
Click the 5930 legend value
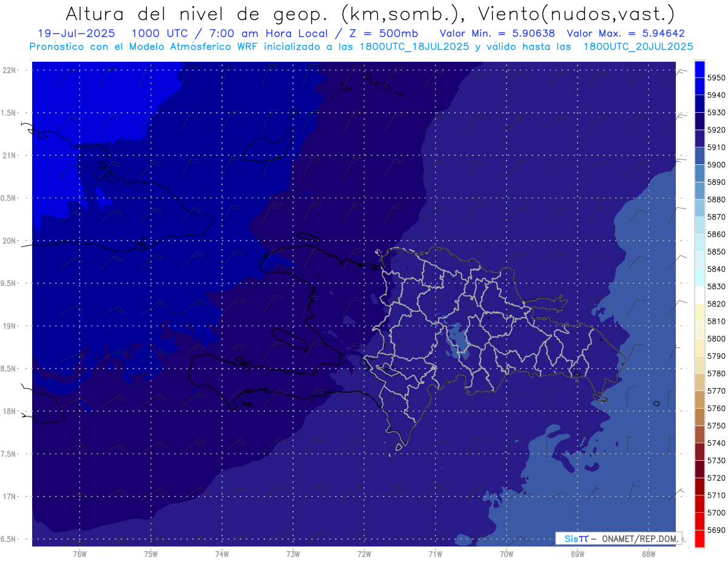tap(716, 113)
